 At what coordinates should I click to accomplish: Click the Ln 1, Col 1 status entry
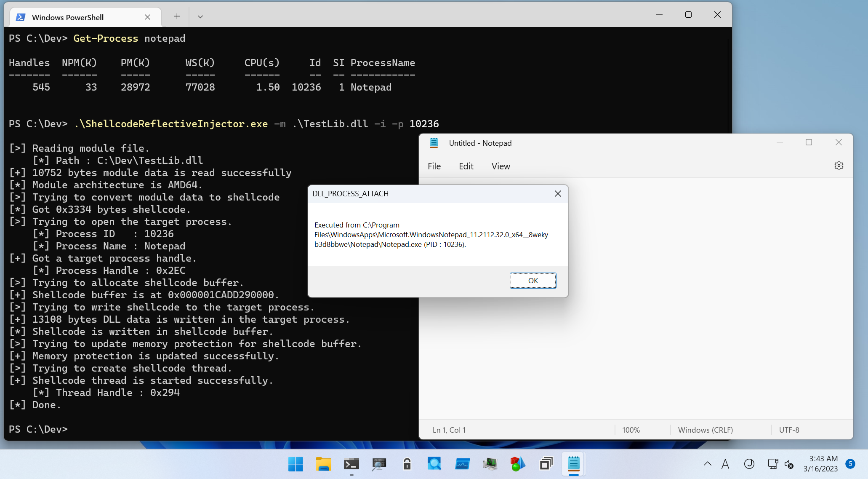point(449,430)
